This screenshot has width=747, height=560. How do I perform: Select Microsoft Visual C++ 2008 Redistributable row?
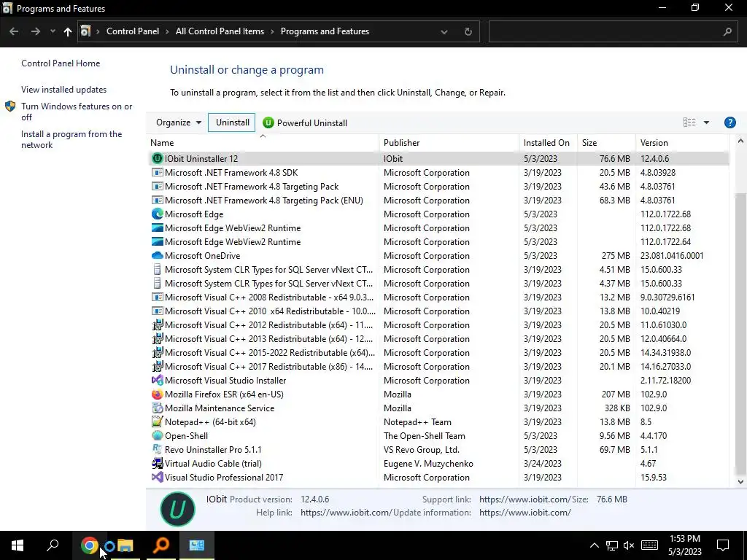(x=438, y=297)
